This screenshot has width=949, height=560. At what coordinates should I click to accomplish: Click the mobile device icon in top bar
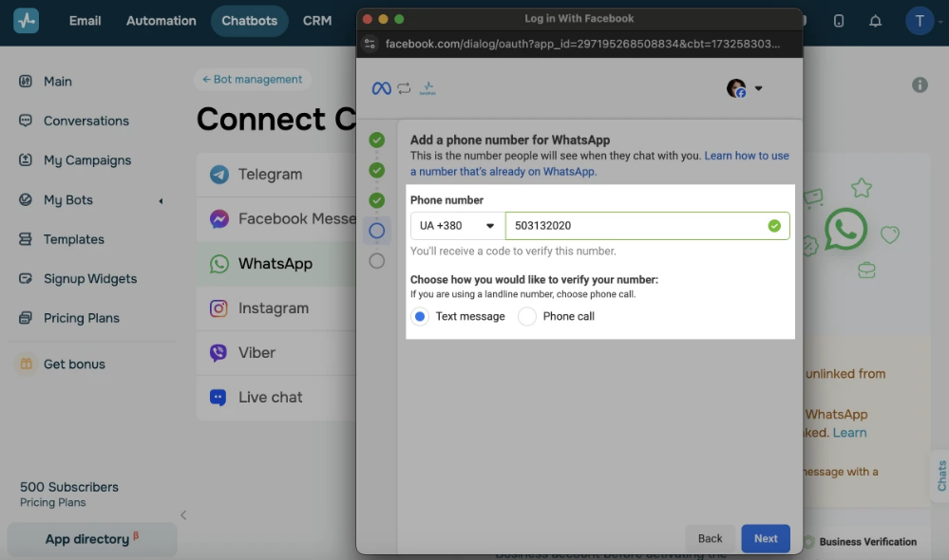tap(838, 21)
